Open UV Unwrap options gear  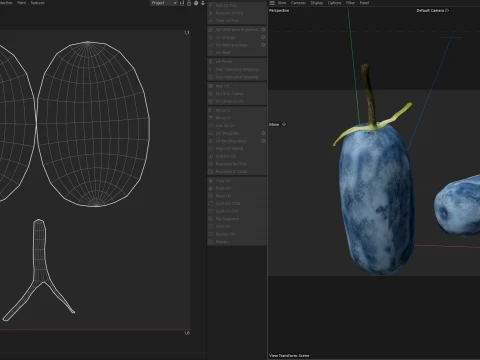click(x=263, y=37)
